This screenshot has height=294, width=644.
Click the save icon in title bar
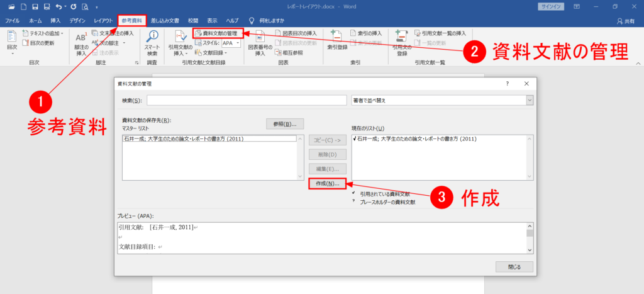(35, 6)
